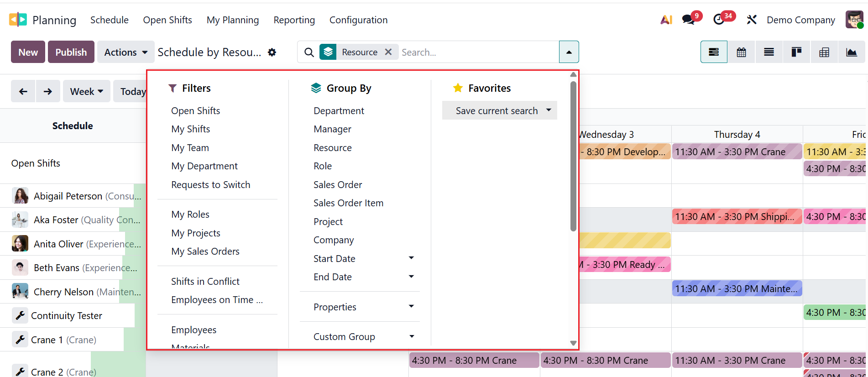Switch to calendar view
The image size is (868, 377).
click(x=742, y=52)
